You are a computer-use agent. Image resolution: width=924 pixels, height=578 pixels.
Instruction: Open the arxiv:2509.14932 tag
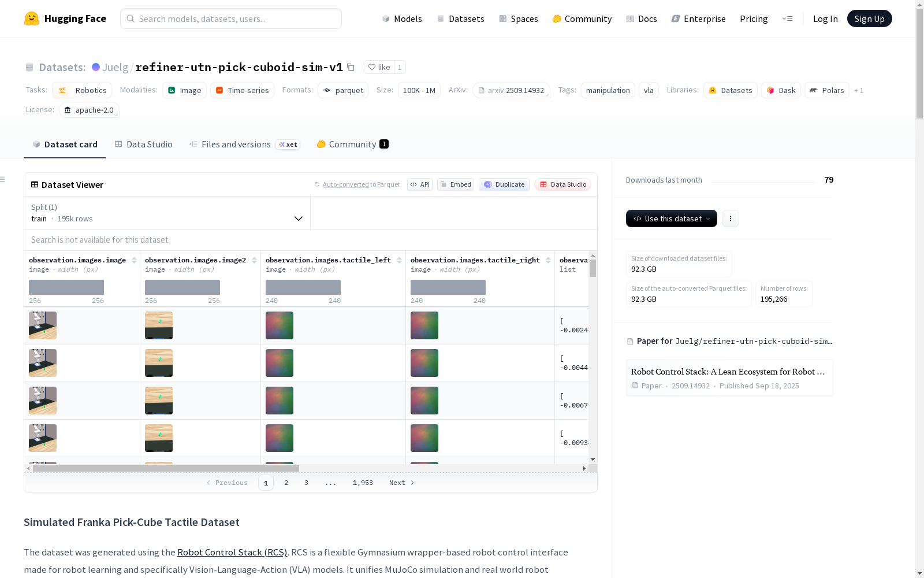tap(511, 90)
